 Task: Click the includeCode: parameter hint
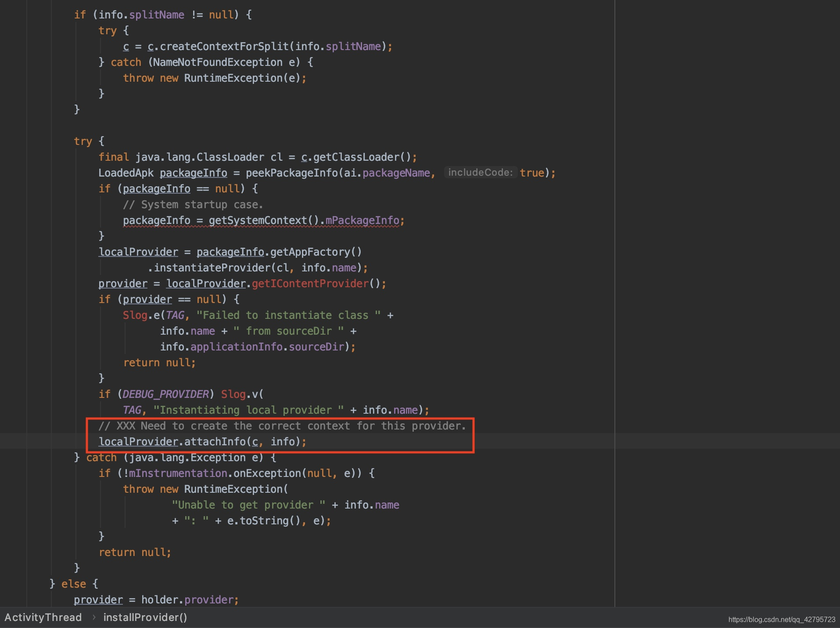click(481, 173)
